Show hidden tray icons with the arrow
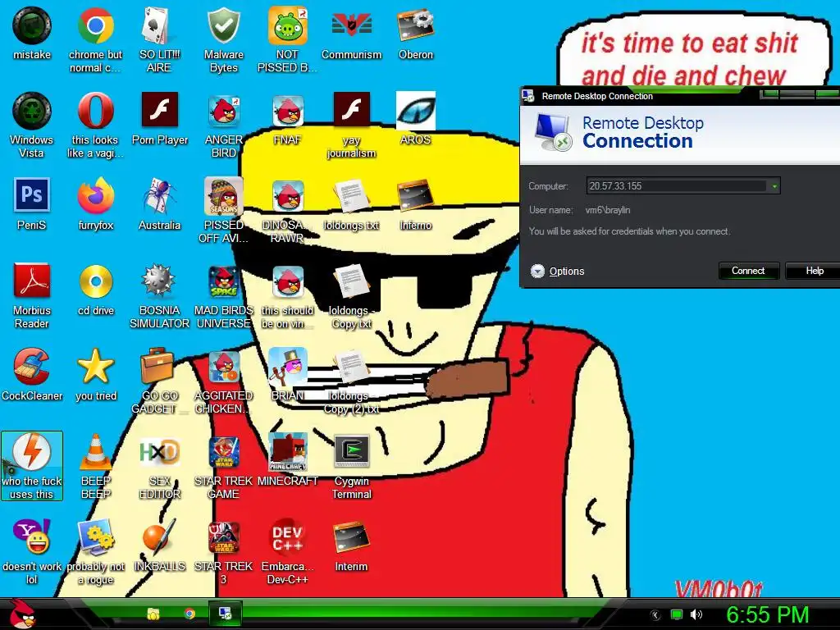Image resolution: width=840 pixels, height=630 pixels. [655, 615]
